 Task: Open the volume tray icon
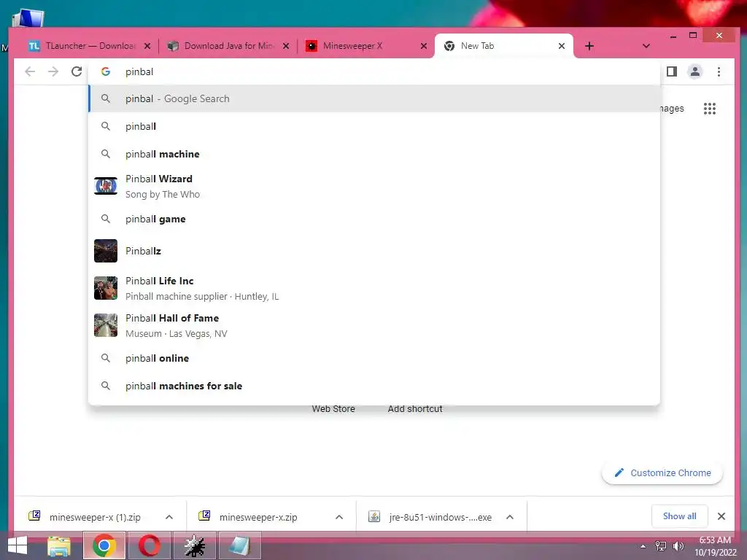pos(678,546)
